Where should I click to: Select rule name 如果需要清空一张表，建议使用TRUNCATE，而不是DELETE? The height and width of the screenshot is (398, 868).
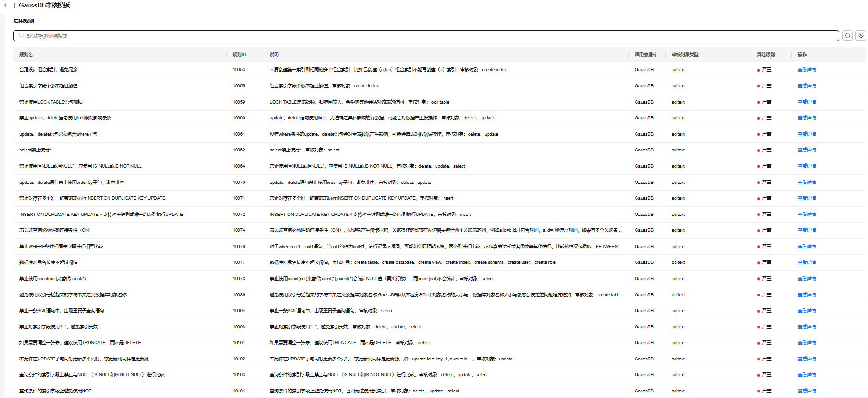[80, 343]
